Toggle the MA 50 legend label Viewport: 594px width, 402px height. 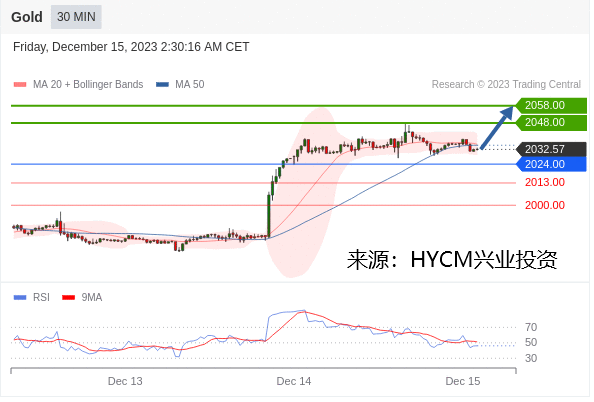189,84
